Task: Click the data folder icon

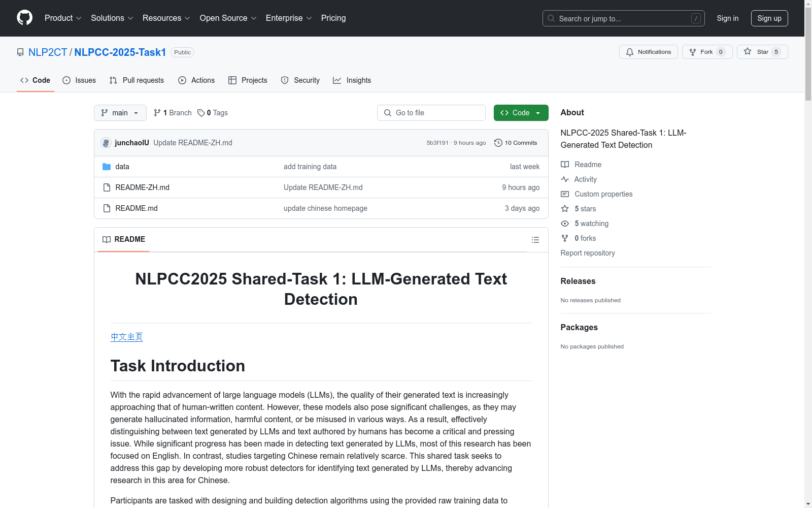Action: pos(107,167)
